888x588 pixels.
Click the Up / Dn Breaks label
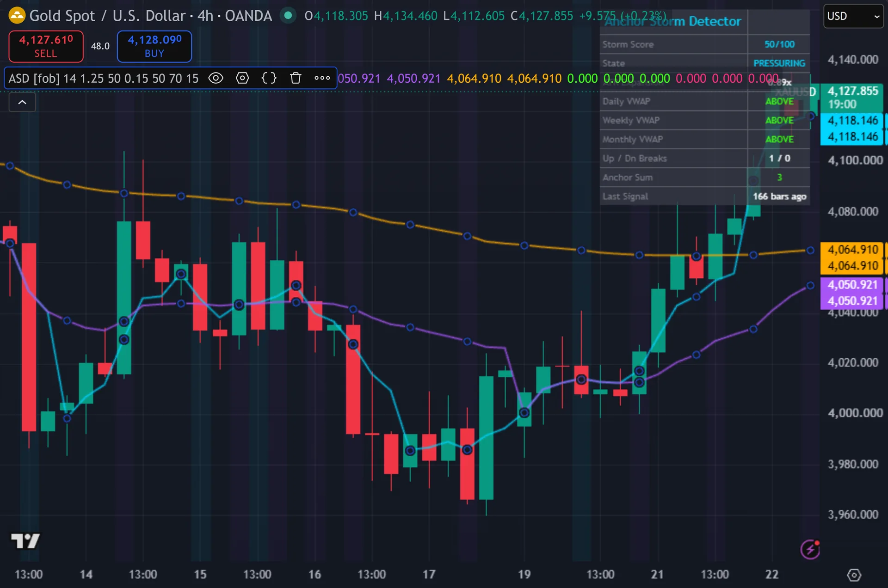pyautogui.click(x=635, y=158)
